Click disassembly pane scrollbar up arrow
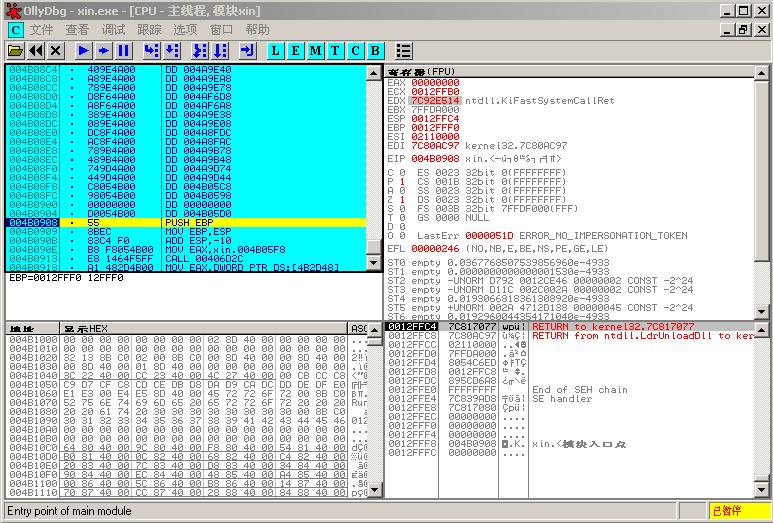This screenshot has width=773, height=523. 374,73
